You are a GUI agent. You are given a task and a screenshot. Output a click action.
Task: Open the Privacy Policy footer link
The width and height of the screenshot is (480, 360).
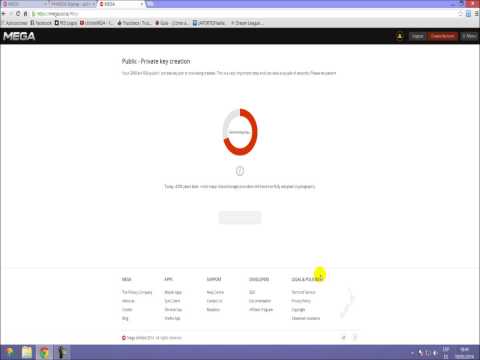[x=301, y=301]
